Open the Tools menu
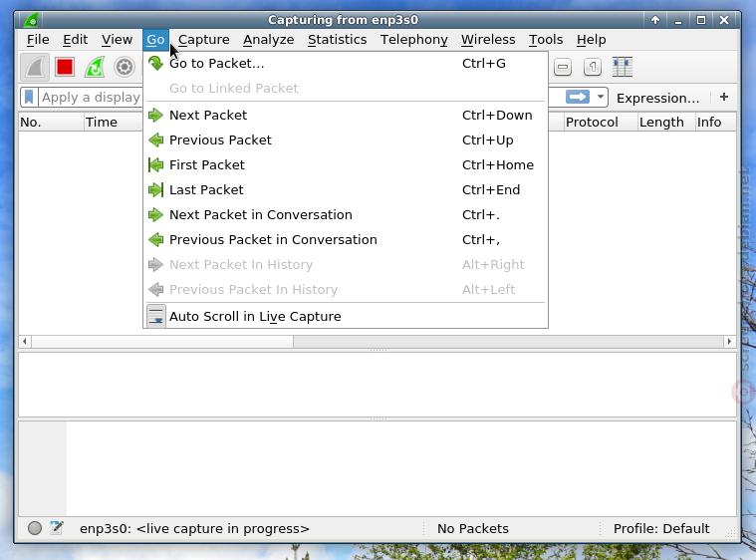The height and width of the screenshot is (560, 756). pos(546,40)
